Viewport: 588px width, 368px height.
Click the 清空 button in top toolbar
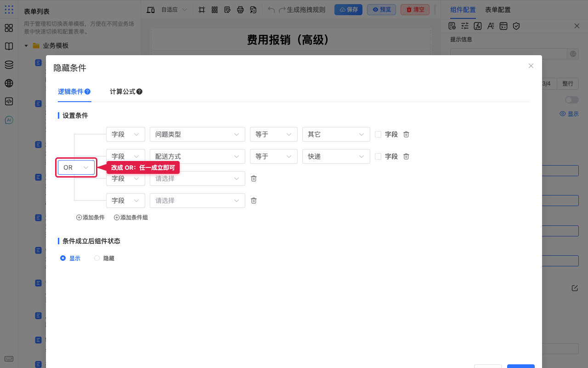(x=415, y=10)
